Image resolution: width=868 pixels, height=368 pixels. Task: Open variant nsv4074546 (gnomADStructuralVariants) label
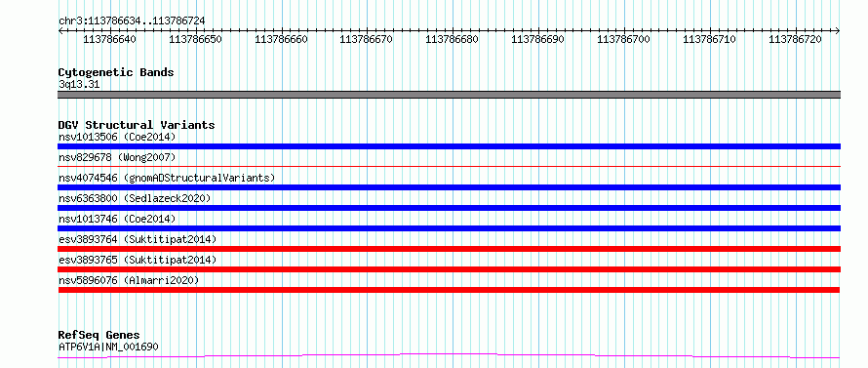coord(167,178)
